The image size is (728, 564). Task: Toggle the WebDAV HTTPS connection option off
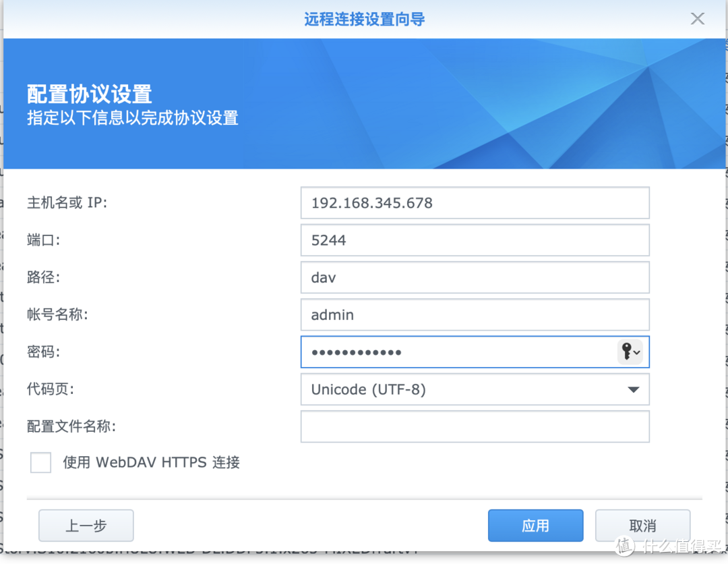[x=40, y=462]
